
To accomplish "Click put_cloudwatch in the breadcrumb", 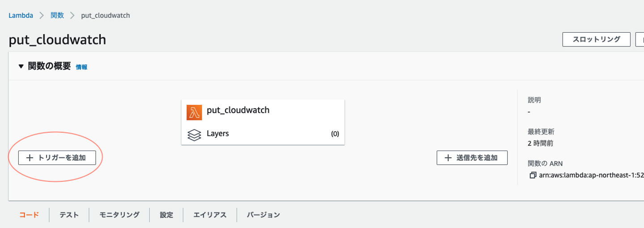I will pos(105,15).
